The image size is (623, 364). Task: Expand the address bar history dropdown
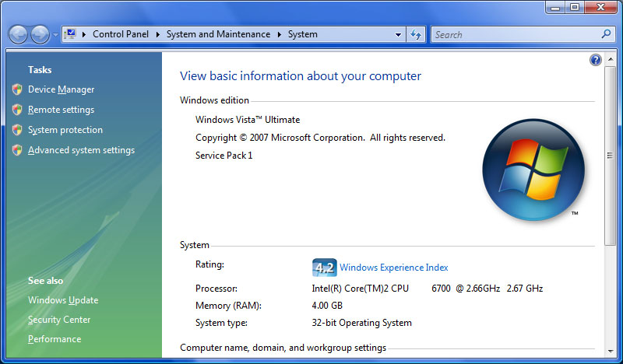point(398,34)
